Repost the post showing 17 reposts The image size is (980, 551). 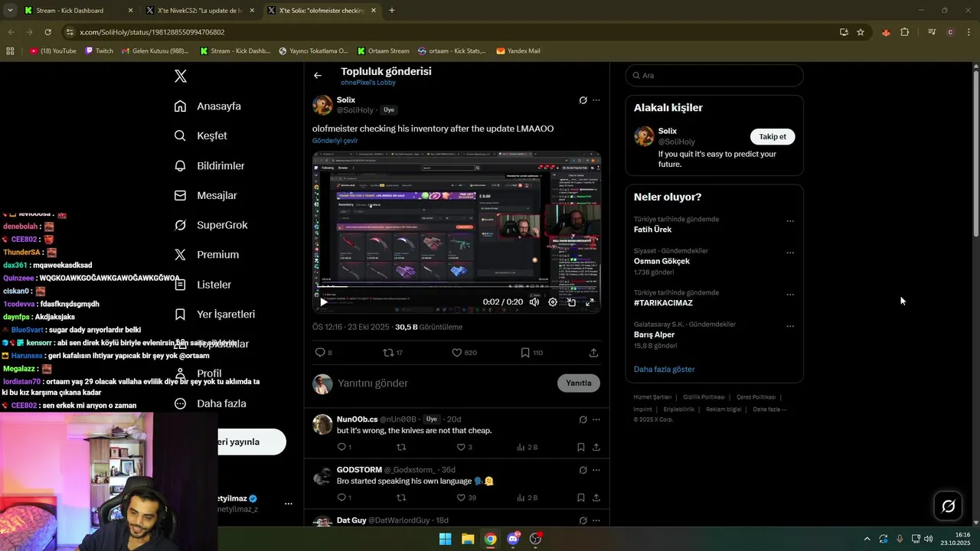coord(388,353)
